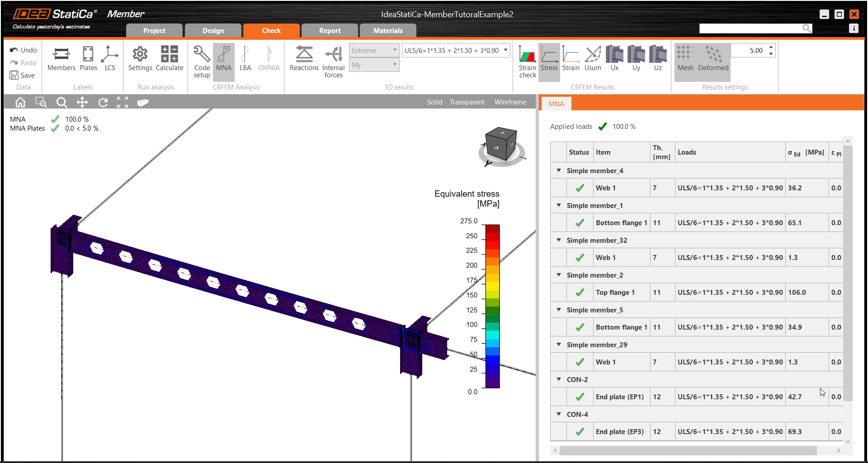This screenshot has width=868, height=463.
Task: Click the results table horizontal scrollbar
Action: (688, 450)
